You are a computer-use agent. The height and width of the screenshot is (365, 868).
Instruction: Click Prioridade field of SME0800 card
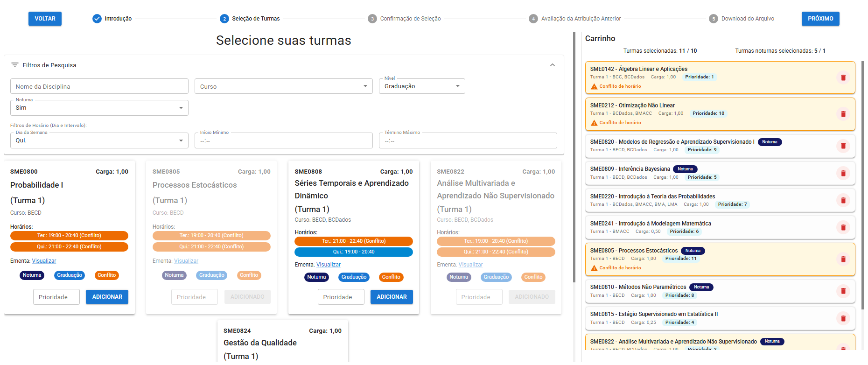[56, 297]
